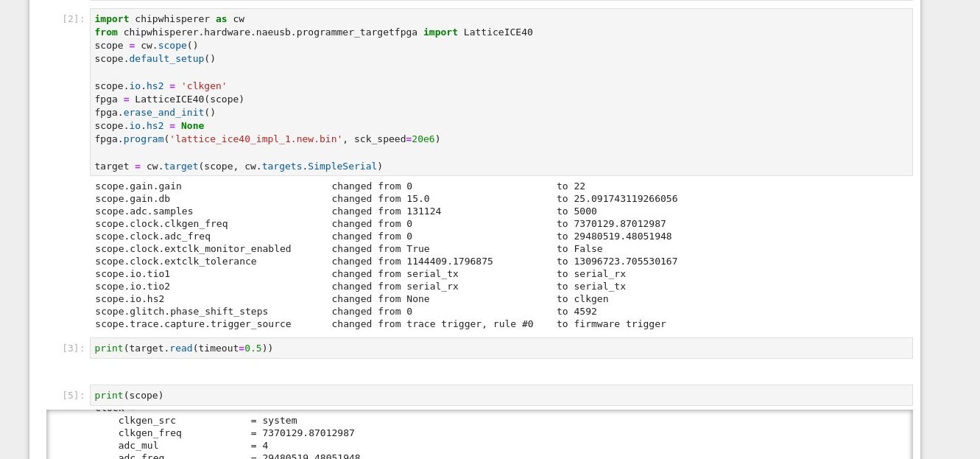Click the LatticeICE40 import statement line
Screen dimensions: 980x459
pos(313,32)
